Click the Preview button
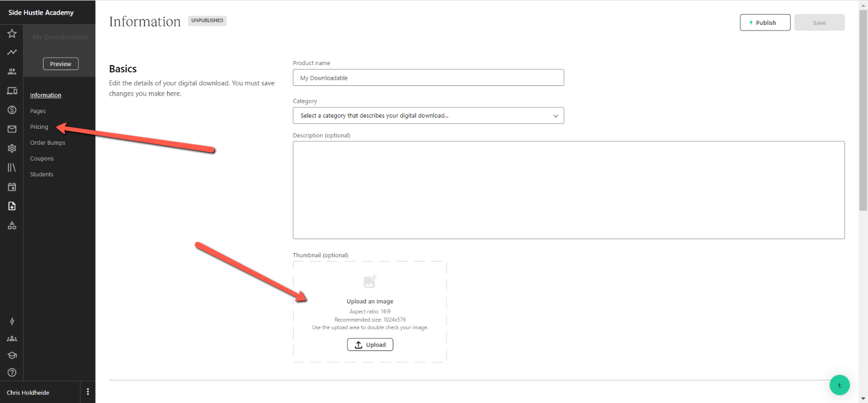This screenshot has width=868, height=403. click(60, 64)
